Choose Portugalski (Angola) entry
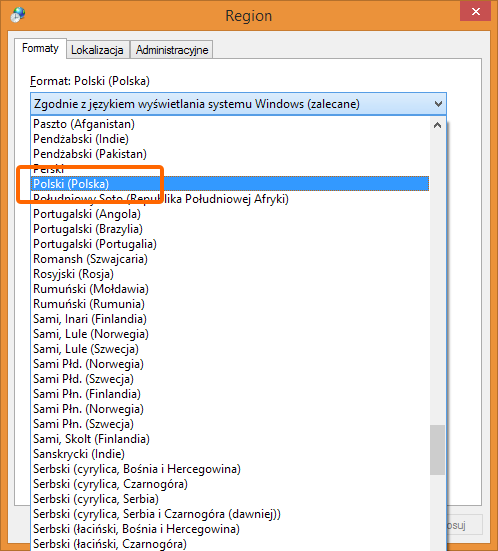498x551 pixels. (x=230, y=214)
